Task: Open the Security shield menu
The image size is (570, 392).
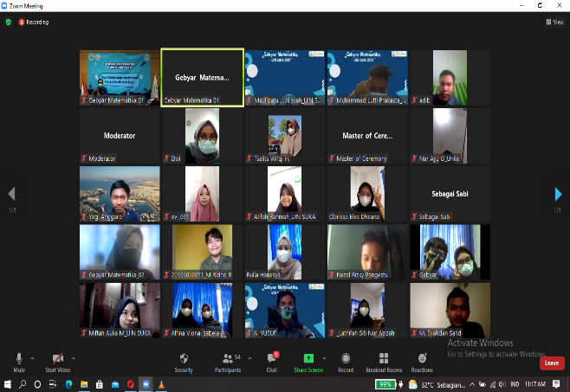Action: [x=184, y=363]
